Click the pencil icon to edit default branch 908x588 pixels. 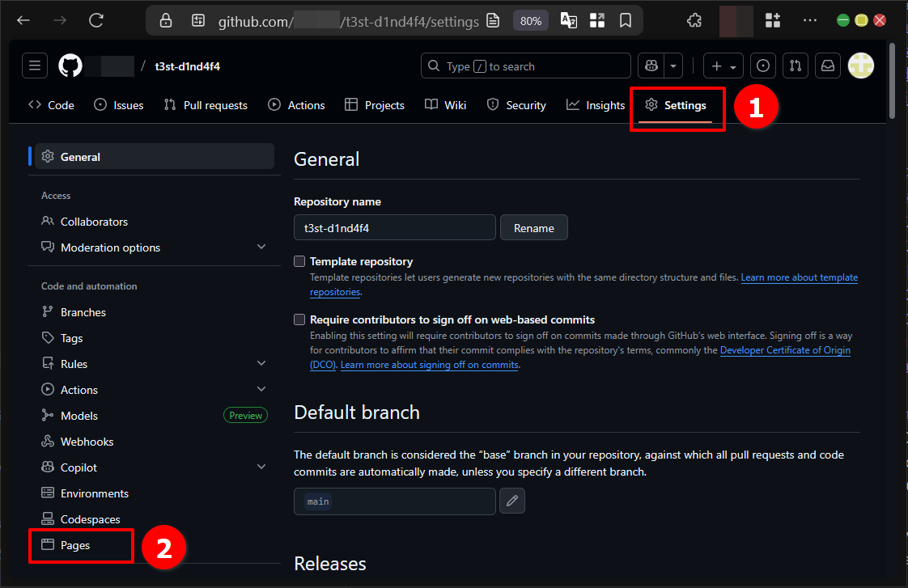[511, 501]
